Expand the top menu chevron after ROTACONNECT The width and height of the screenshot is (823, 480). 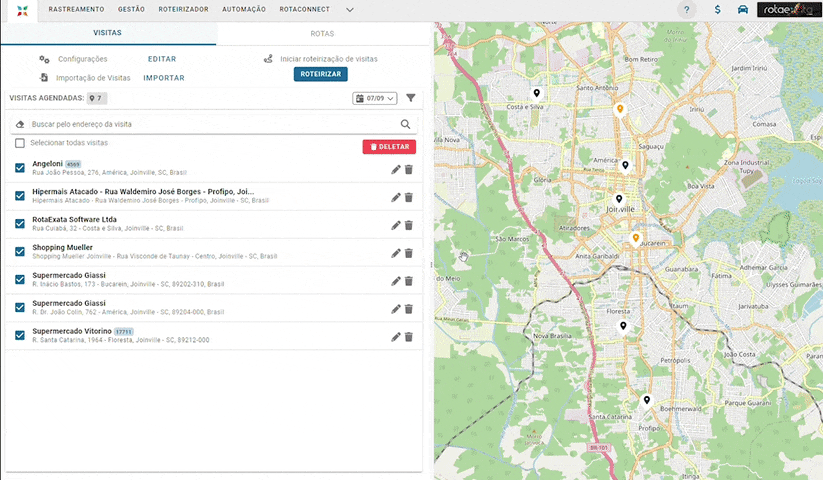[350, 9]
